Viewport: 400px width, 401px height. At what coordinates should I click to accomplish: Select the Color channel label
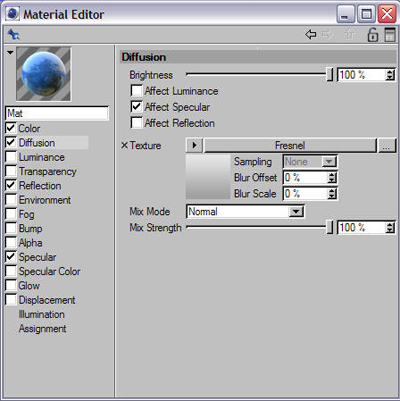29,128
